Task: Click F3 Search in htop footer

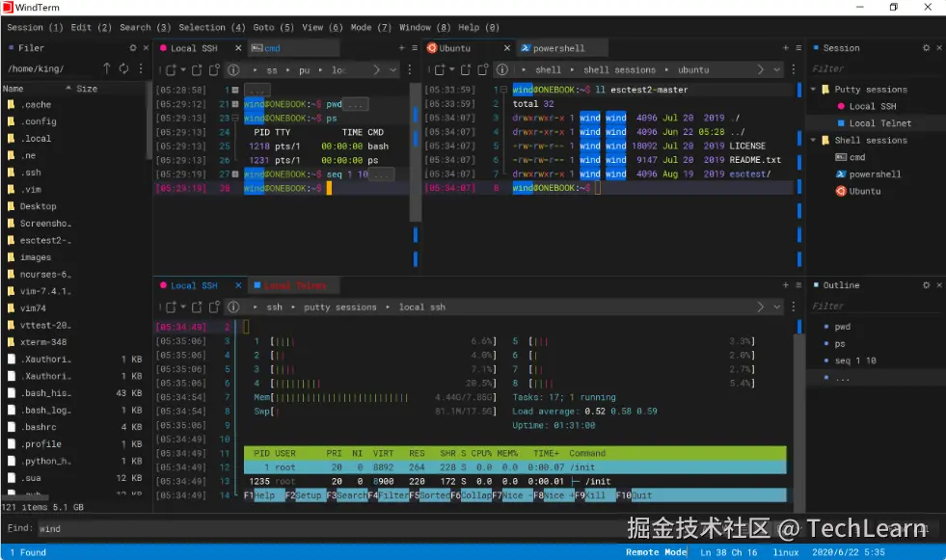Action: click(347, 495)
